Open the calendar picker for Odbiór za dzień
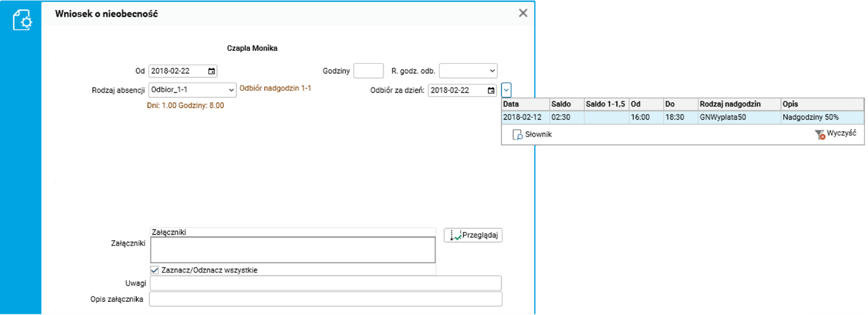Image resolution: width=868 pixels, height=315 pixels. pyautogui.click(x=491, y=90)
